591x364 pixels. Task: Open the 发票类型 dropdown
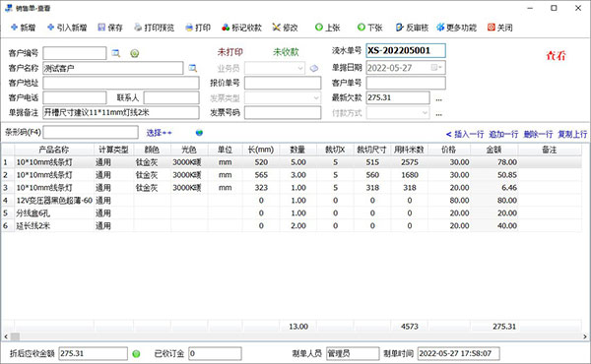pyautogui.click(x=316, y=97)
